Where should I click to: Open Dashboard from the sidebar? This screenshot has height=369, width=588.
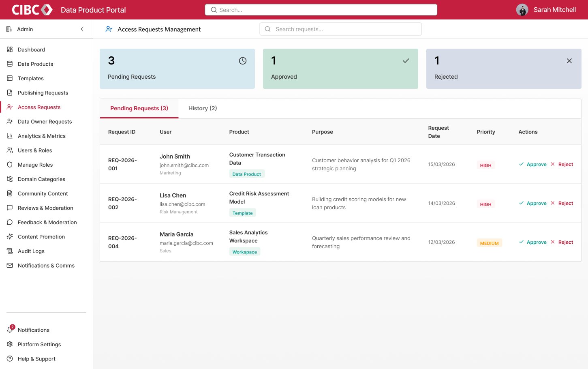coord(47,49)
